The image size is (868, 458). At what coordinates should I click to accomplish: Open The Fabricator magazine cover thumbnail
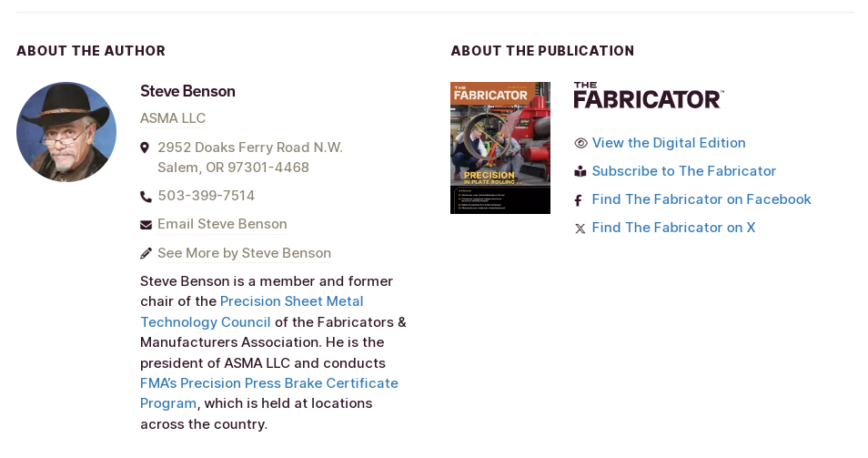coord(500,148)
